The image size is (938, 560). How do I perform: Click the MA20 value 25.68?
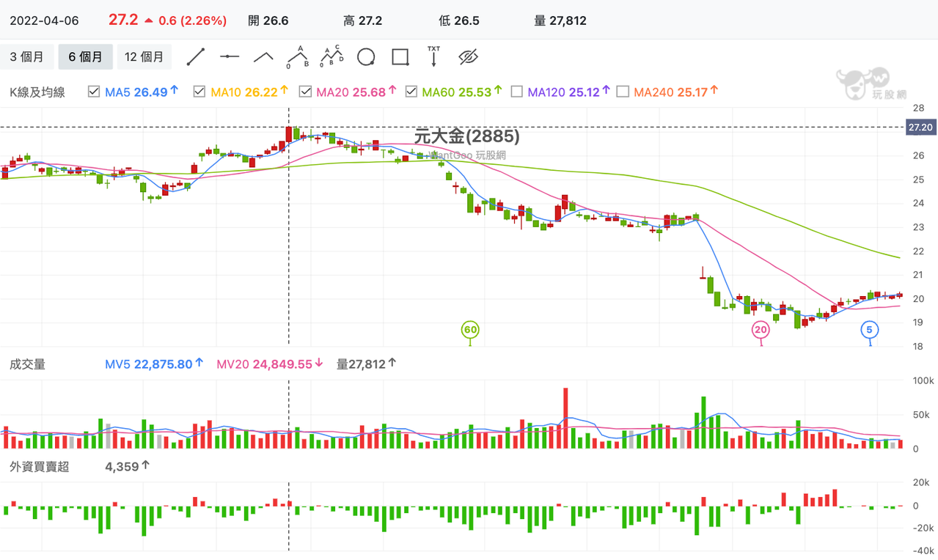coord(369,92)
